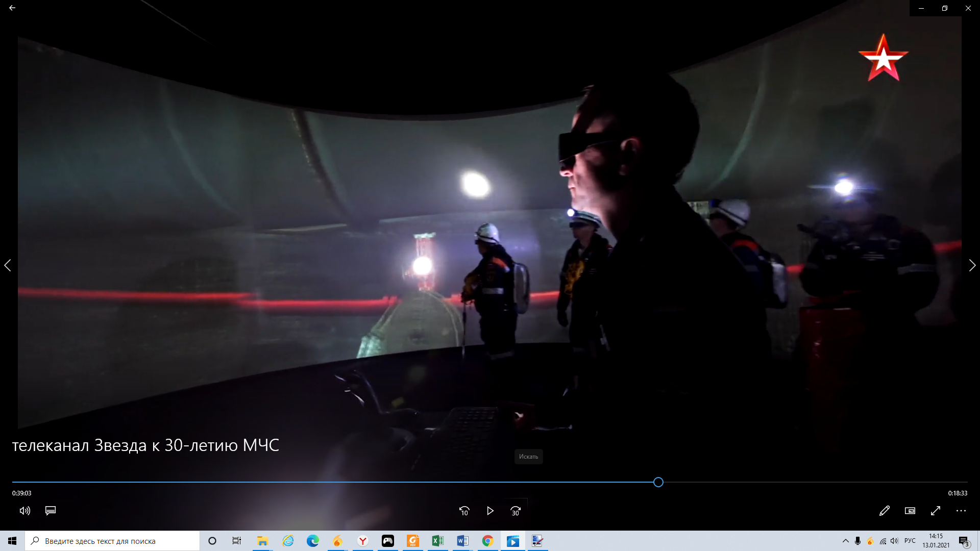Open Word from the taskbar
Image resolution: width=980 pixels, height=551 pixels.
(463, 541)
